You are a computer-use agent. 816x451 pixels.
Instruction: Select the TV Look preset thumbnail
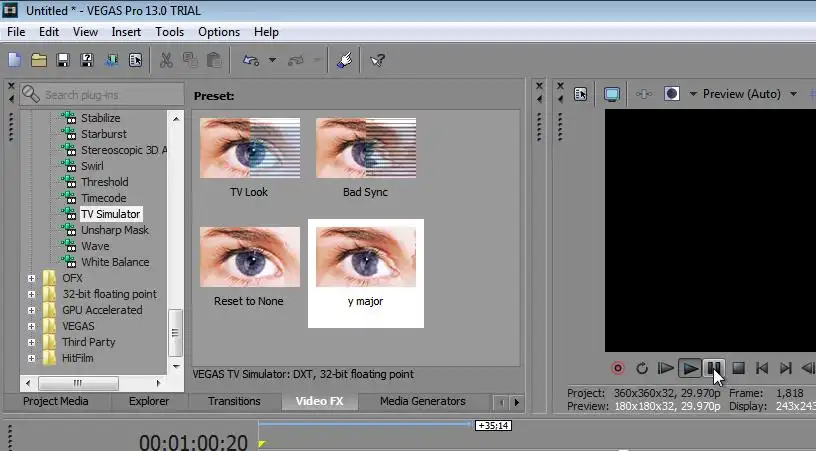250,148
